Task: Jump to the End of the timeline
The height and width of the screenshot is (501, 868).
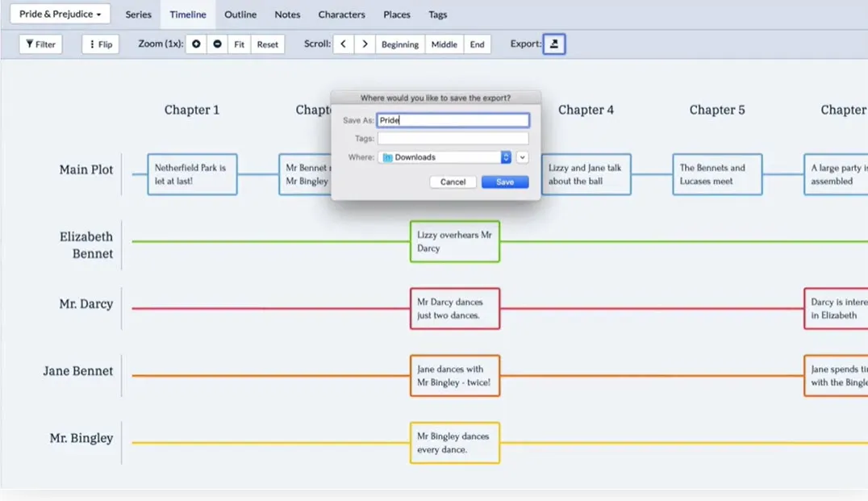Action: tap(478, 44)
